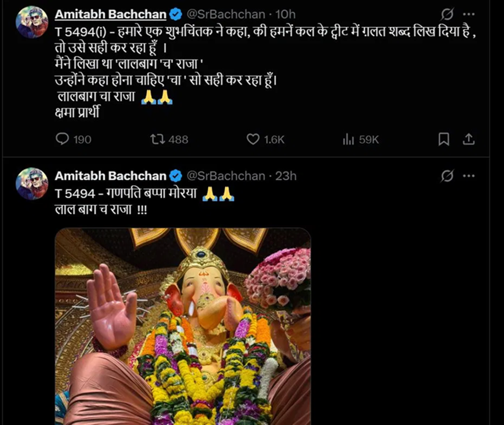Click the verified badge on the 23h tweet

[175, 176]
